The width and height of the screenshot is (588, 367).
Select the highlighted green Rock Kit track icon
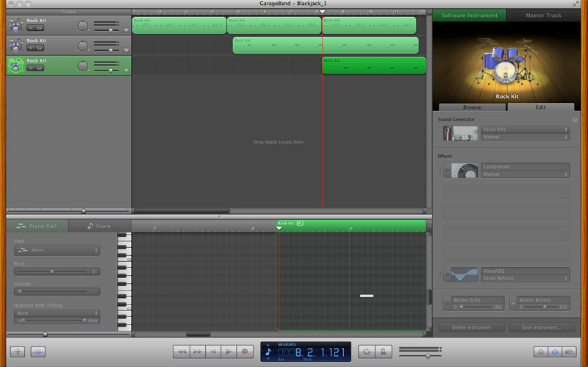pyautogui.click(x=15, y=65)
